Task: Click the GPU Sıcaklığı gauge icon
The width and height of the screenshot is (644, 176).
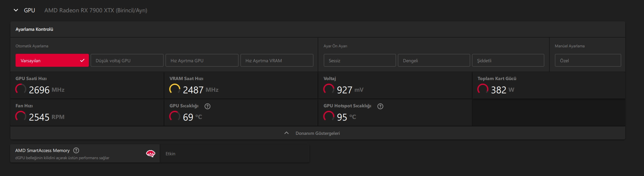Action: 175,116
